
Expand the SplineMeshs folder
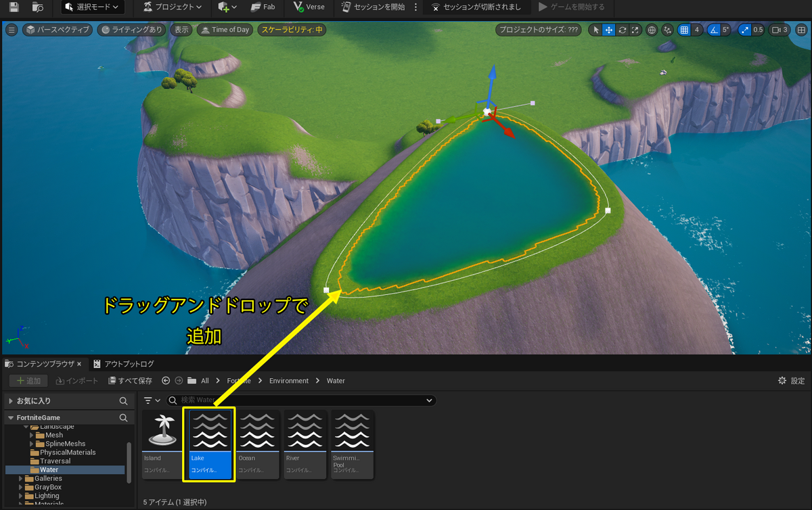coord(32,444)
